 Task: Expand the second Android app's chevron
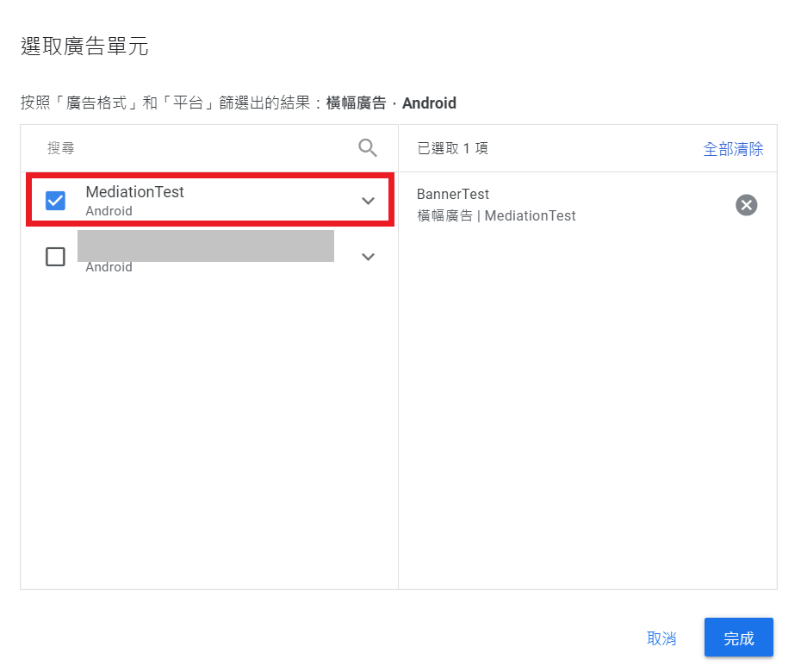click(369, 257)
